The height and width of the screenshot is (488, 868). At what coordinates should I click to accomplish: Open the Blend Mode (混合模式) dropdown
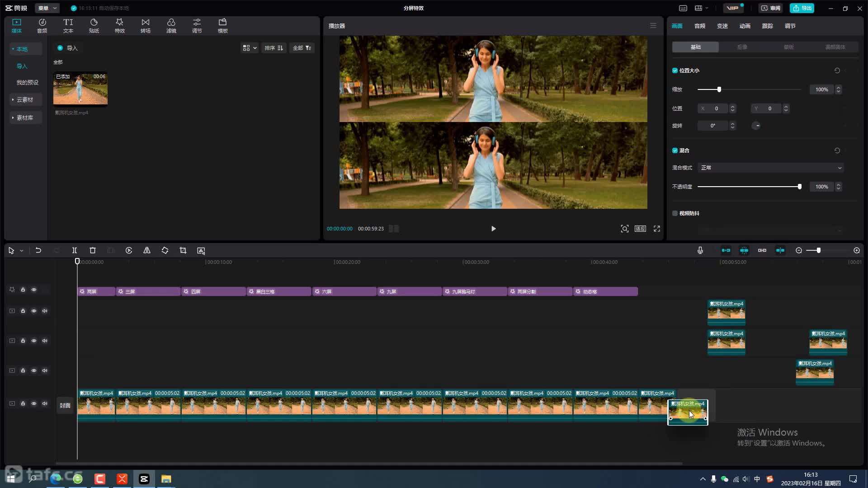(770, 168)
